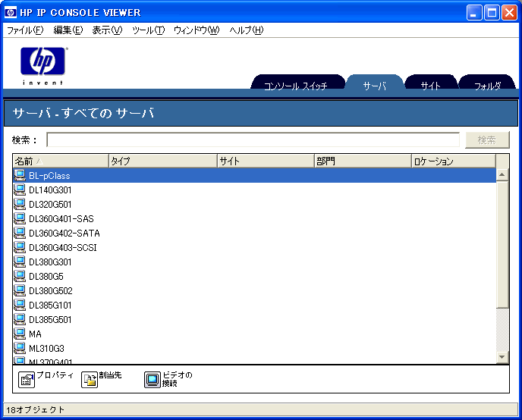
Task: Sort by ロケーション column header
Action: click(453, 161)
